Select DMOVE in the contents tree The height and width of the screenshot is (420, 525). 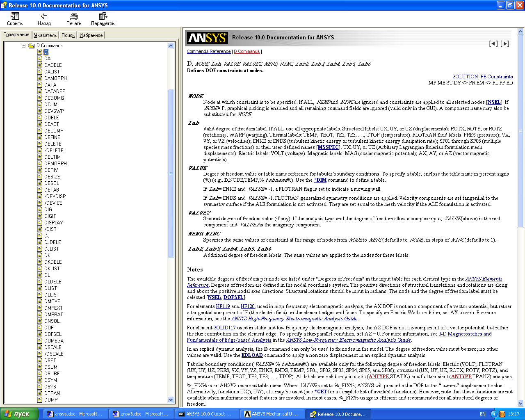click(x=52, y=301)
